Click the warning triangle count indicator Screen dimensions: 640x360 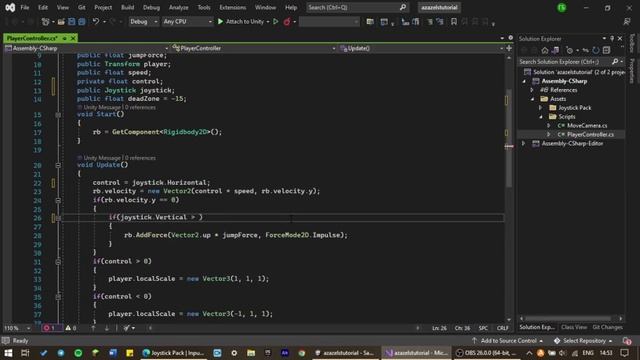(x=71, y=328)
